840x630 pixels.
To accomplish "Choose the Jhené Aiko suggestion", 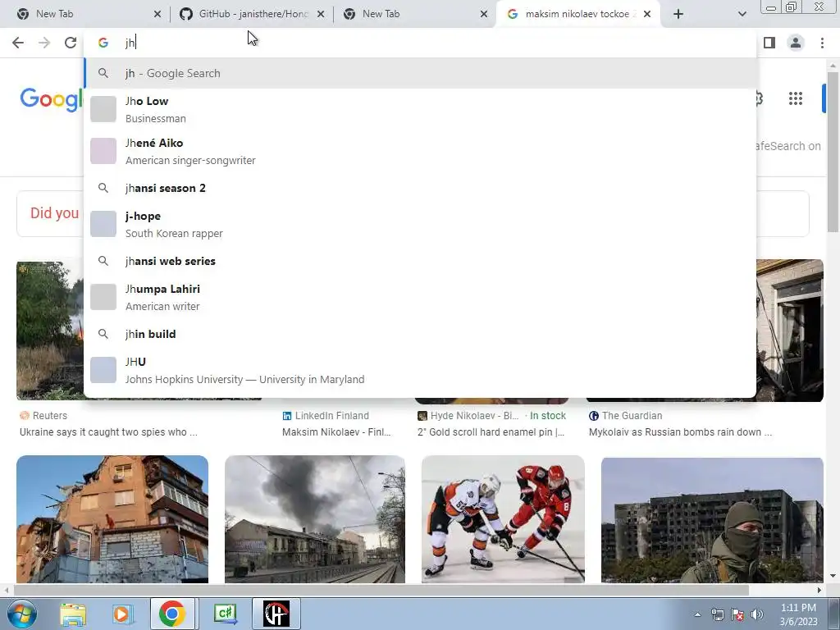I will click(420, 151).
